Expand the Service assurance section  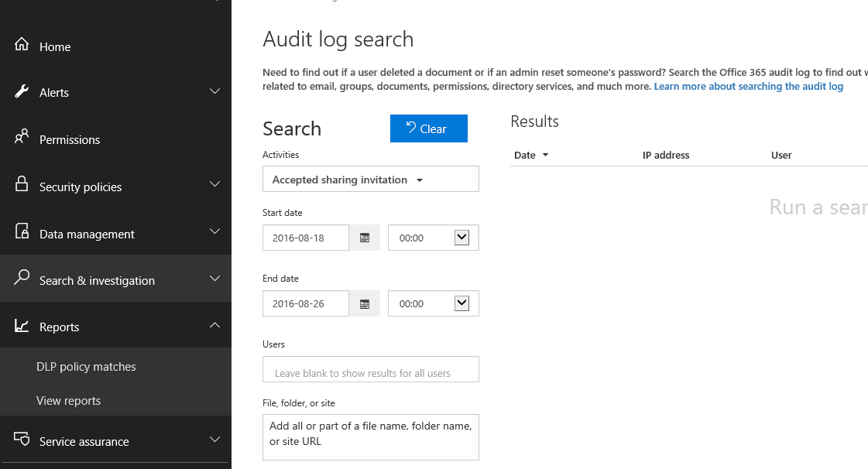(214, 440)
